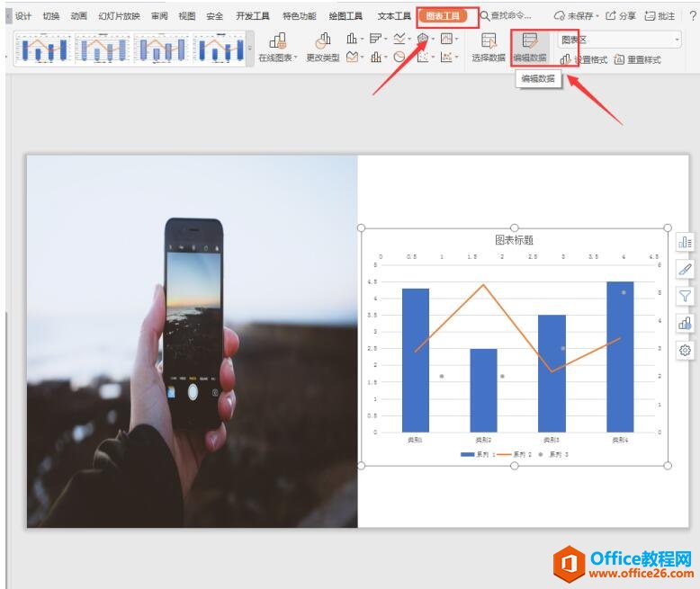Image resolution: width=700 pixels, height=589 pixels.
Task: Click the Change Chart Type (更改类型) icon
Action: click(x=323, y=48)
